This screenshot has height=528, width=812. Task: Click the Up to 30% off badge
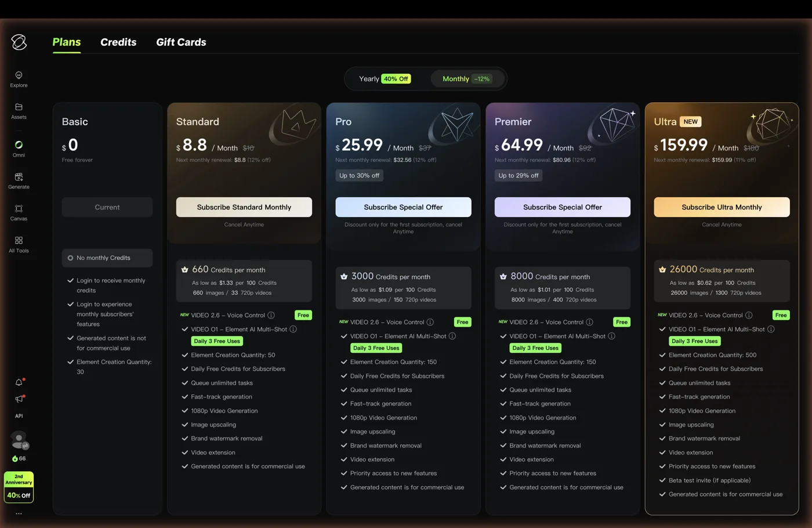[x=359, y=175]
